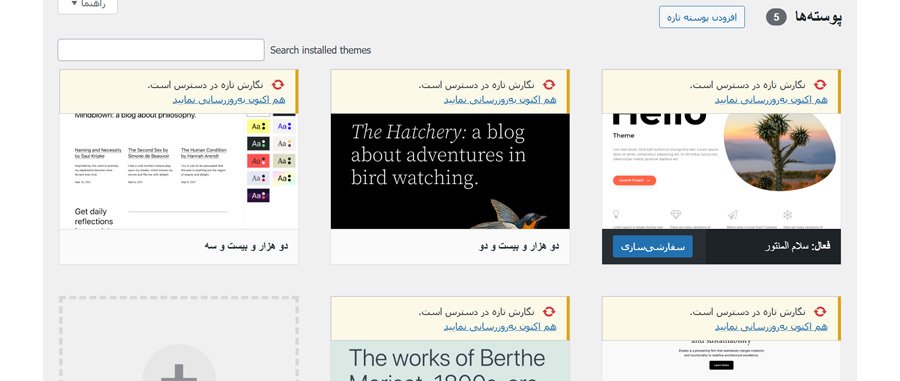The width and height of the screenshot is (900, 381).
Task: Click update icon on active Hello Elementor notice
Action: [820, 85]
